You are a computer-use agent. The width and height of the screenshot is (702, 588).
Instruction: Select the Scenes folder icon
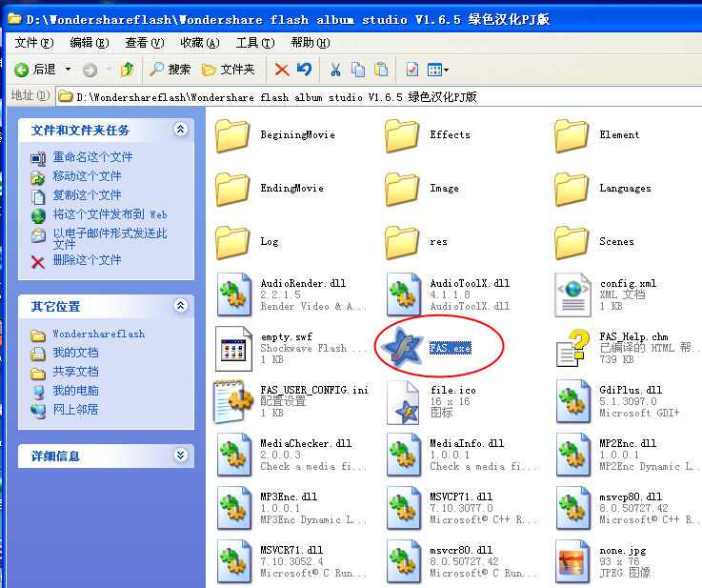(572, 242)
